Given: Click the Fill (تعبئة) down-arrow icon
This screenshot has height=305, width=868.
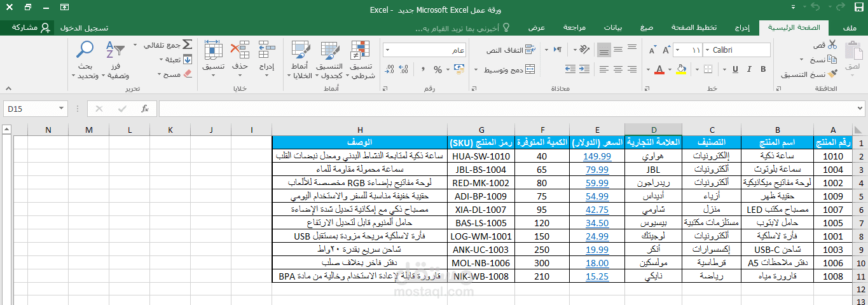Looking at the screenshot, I should (x=187, y=59).
